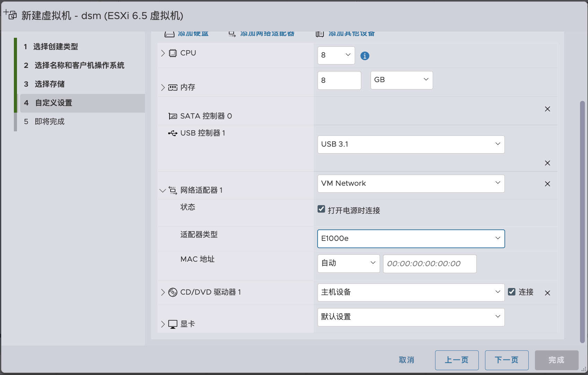The height and width of the screenshot is (375, 588).
Task: Click the MAC 地址 label
Action: point(198,259)
